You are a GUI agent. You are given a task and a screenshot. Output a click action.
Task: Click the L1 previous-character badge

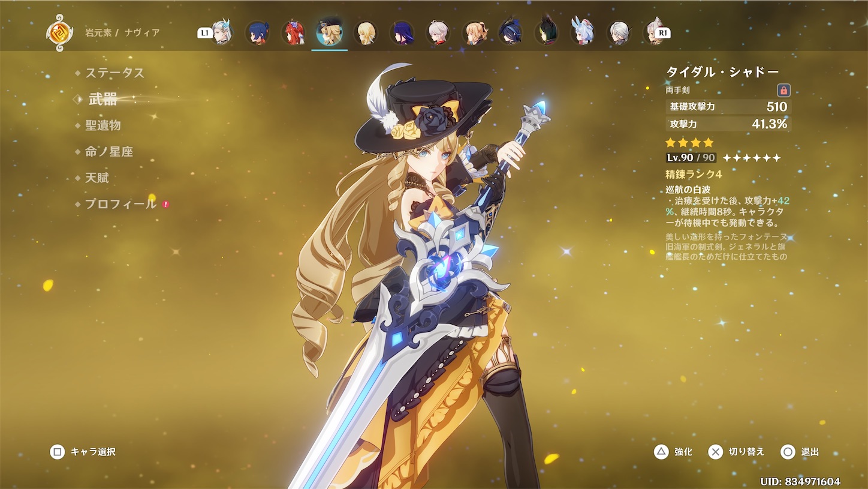pyautogui.click(x=204, y=33)
